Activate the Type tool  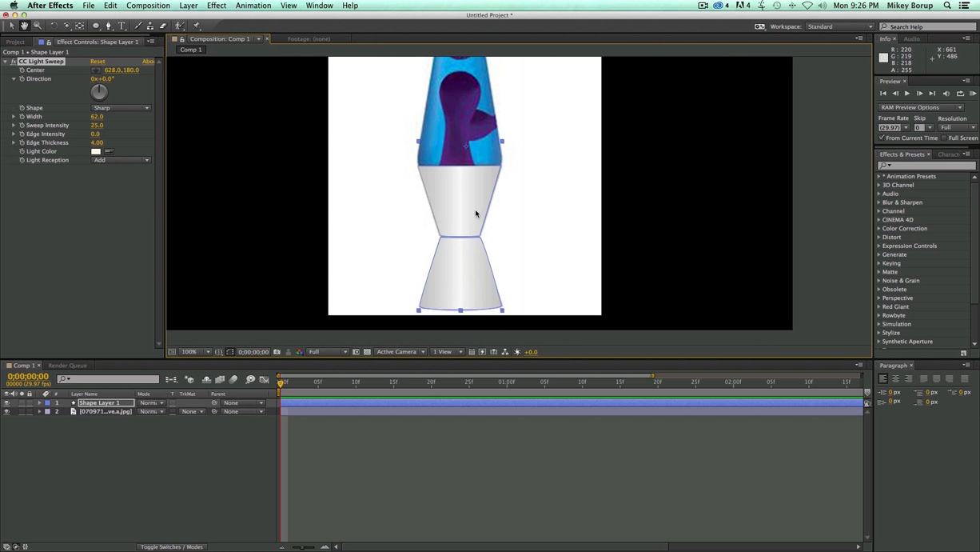click(x=122, y=25)
